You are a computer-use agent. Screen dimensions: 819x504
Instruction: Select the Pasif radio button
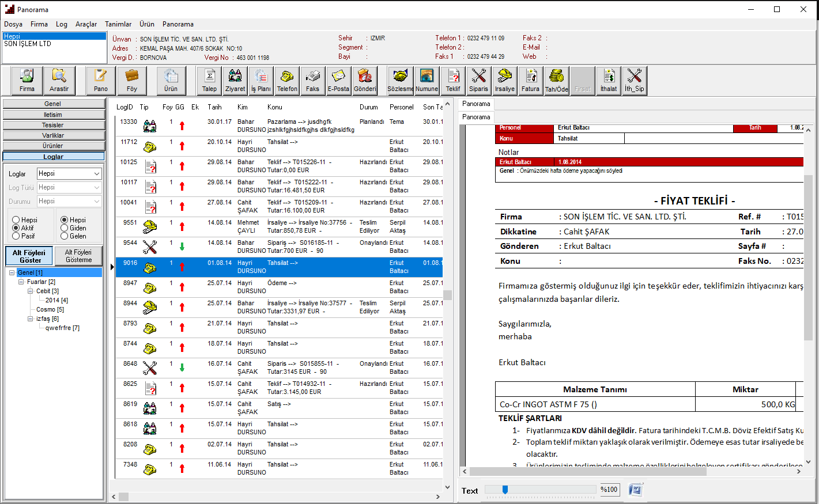coord(16,236)
